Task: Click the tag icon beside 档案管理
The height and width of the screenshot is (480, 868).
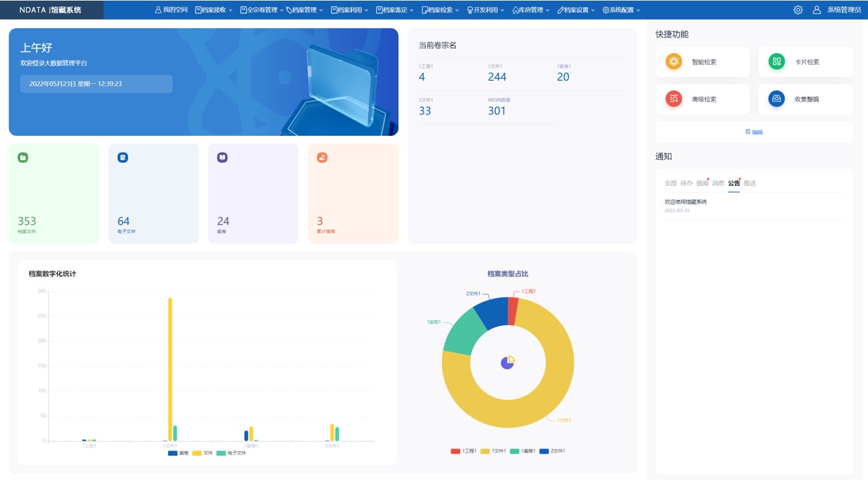Action: [x=289, y=10]
